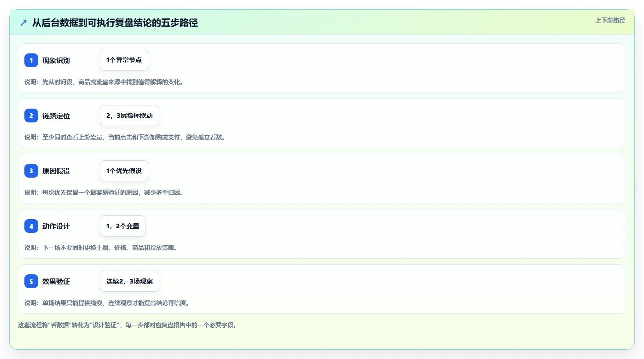Screen dimensions: 644x359
Task: Click description starting 下一场不要同时更换主播
Action: click(101, 248)
